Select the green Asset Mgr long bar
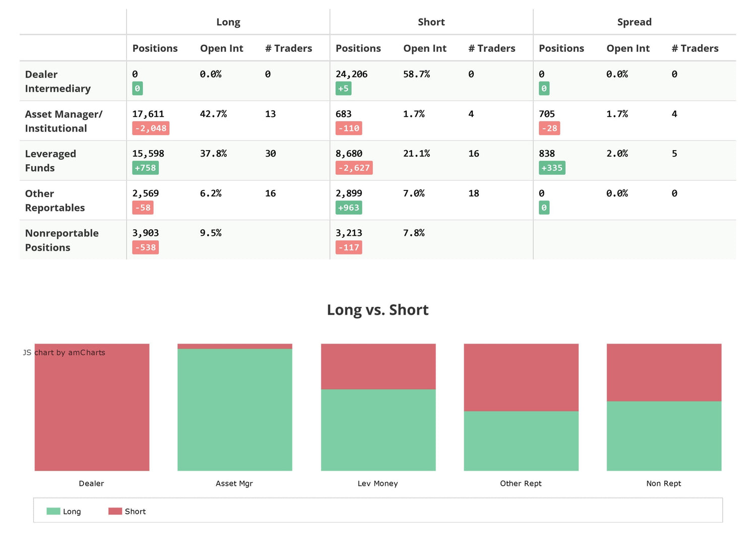Viewport: 756px width, 536px height. tap(235, 410)
